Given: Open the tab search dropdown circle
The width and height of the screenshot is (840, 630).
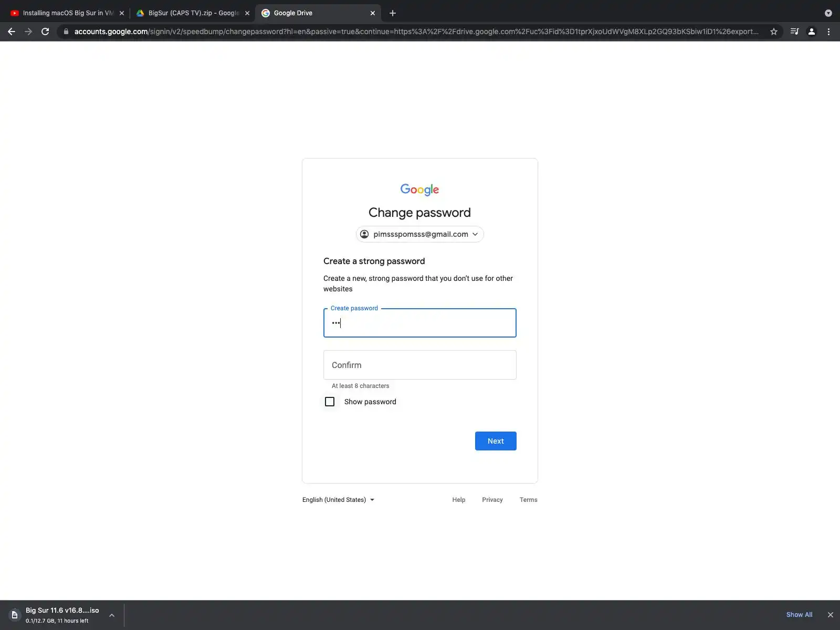Looking at the screenshot, I should [828, 13].
